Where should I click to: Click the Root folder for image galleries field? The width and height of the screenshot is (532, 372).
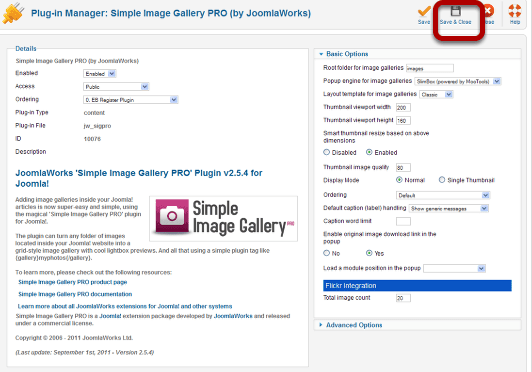tap(430, 68)
